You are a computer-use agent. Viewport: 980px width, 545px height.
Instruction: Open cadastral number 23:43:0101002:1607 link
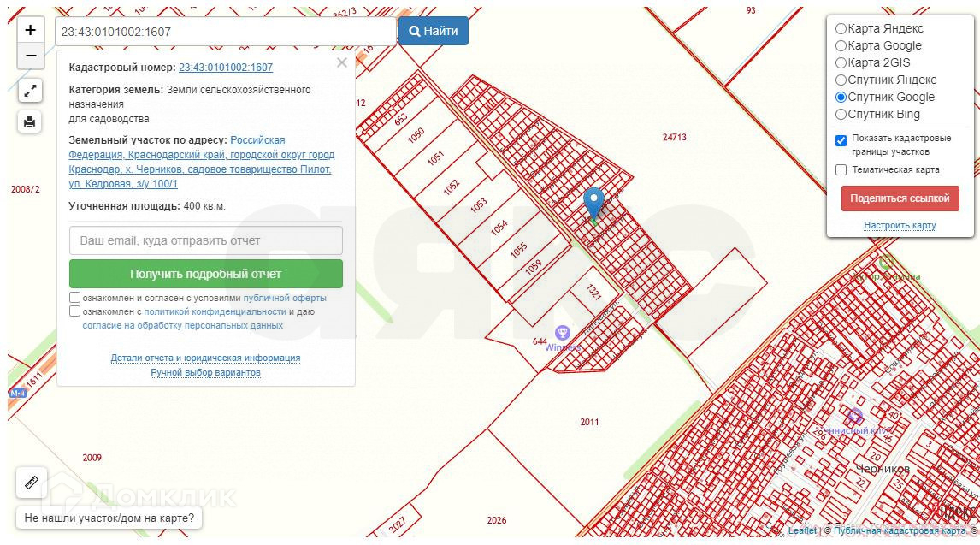tap(226, 68)
